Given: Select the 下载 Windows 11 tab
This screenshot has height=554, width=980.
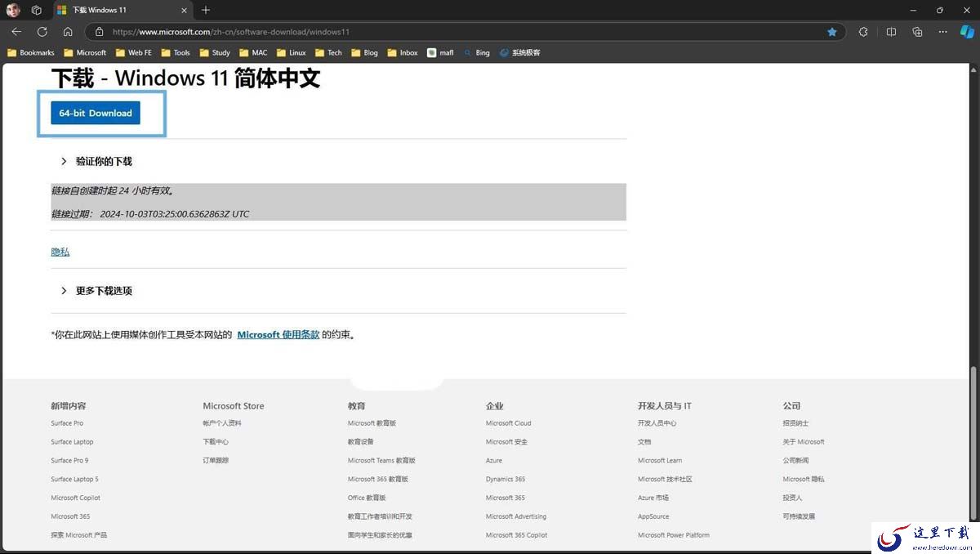Looking at the screenshot, I should point(122,10).
